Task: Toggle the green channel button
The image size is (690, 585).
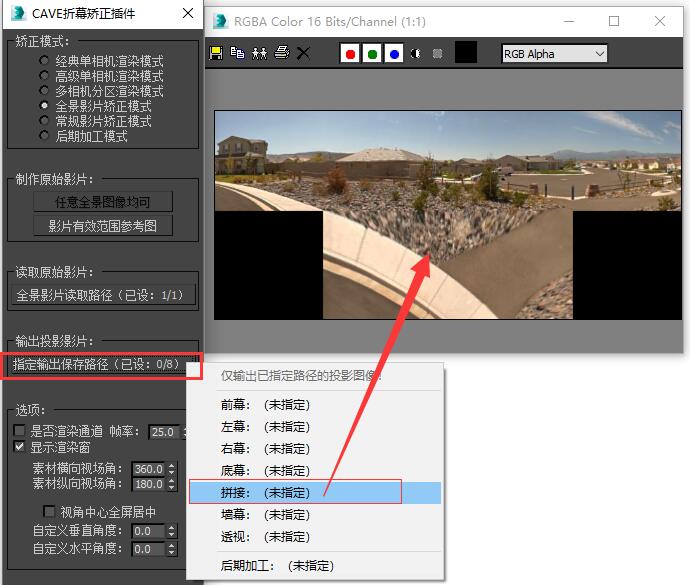Action: pos(372,54)
